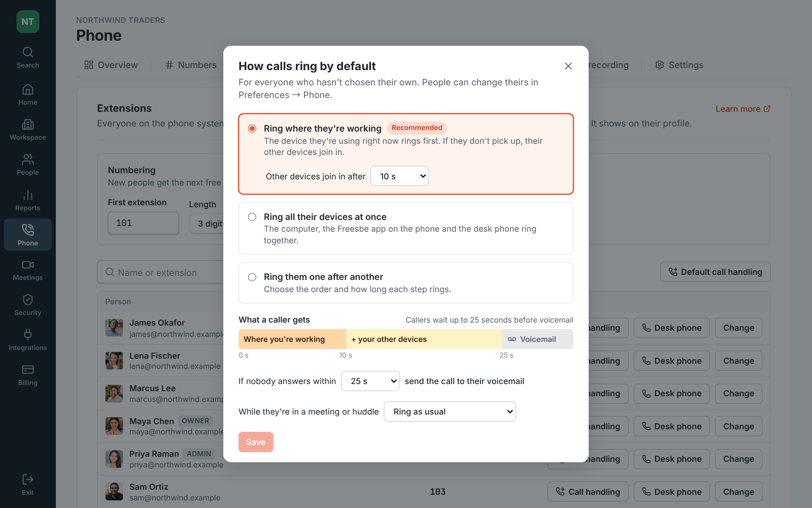Click Change for Marcus Lee
Image resolution: width=812 pixels, height=508 pixels.
click(739, 393)
